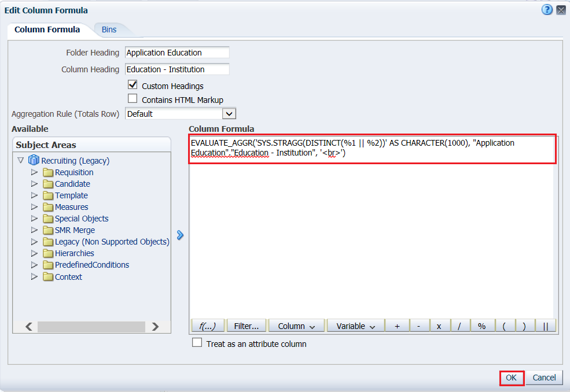Insert a plus operator into the formula
Viewport: 570px width, 392px height.
click(397, 326)
